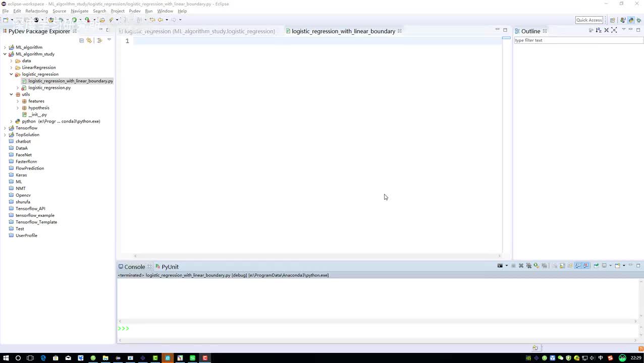Click the Console input prompt line
644x363 pixels.
[x=379, y=328]
